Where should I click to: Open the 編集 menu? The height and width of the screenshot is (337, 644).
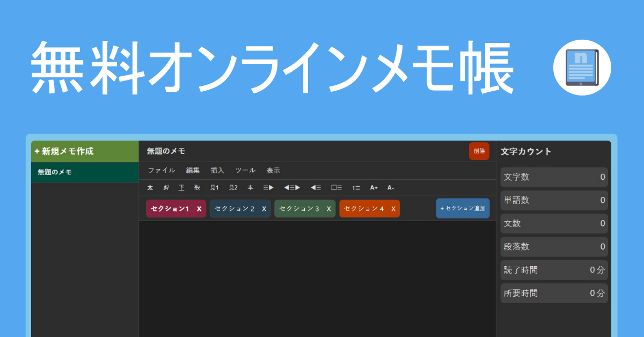pos(193,171)
